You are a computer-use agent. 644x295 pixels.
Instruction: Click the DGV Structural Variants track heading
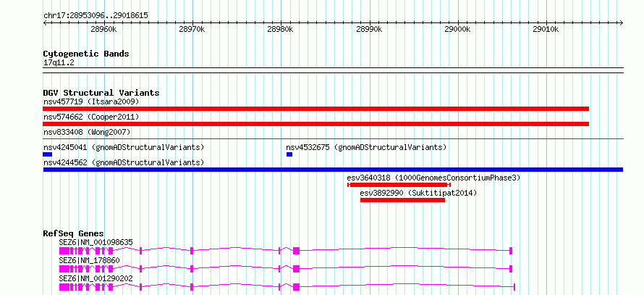pos(101,93)
